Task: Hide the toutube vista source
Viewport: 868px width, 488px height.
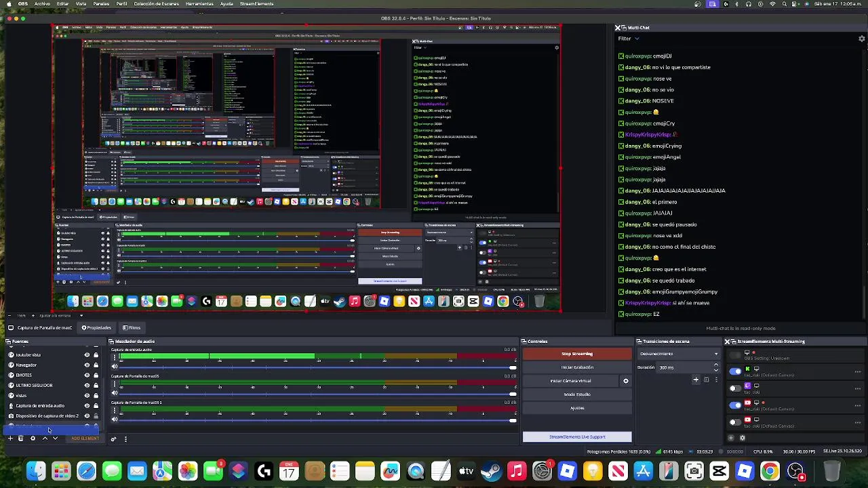Action: [87, 354]
